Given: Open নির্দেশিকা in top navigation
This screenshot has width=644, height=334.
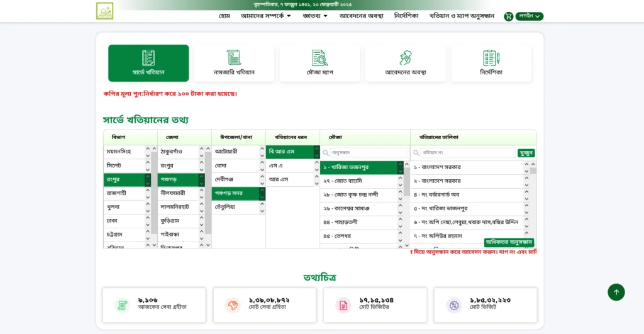Looking at the screenshot, I should pyautogui.click(x=406, y=16).
